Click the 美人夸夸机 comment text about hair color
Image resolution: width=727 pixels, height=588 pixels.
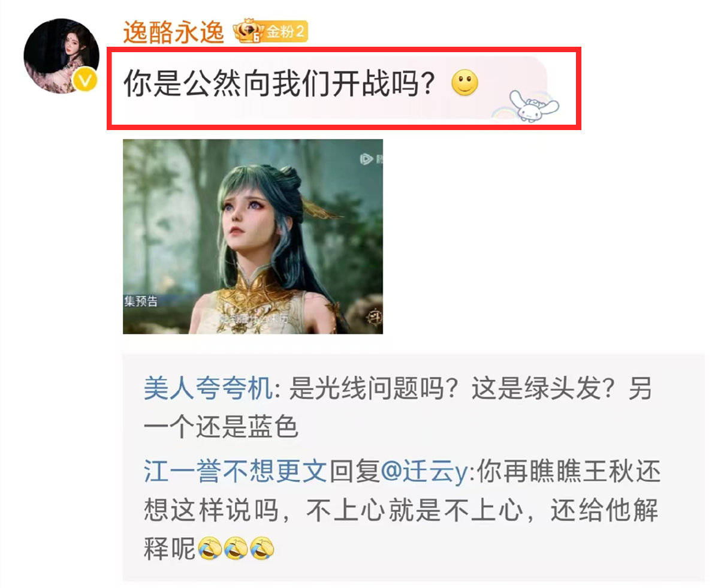(x=397, y=408)
